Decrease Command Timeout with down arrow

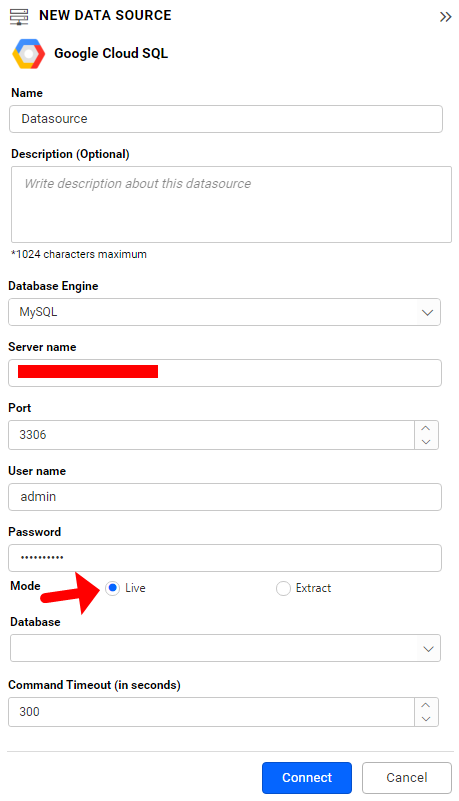click(x=426, y=719)
